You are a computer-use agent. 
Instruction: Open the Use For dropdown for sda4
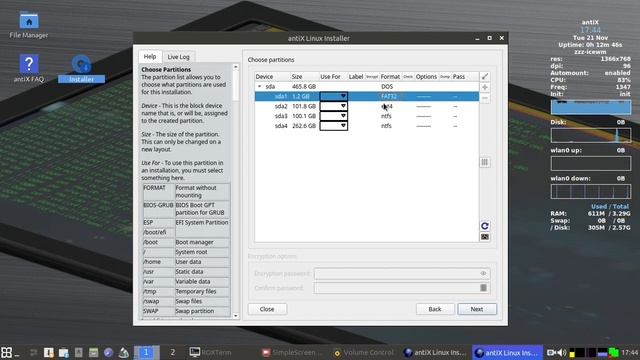333,126
